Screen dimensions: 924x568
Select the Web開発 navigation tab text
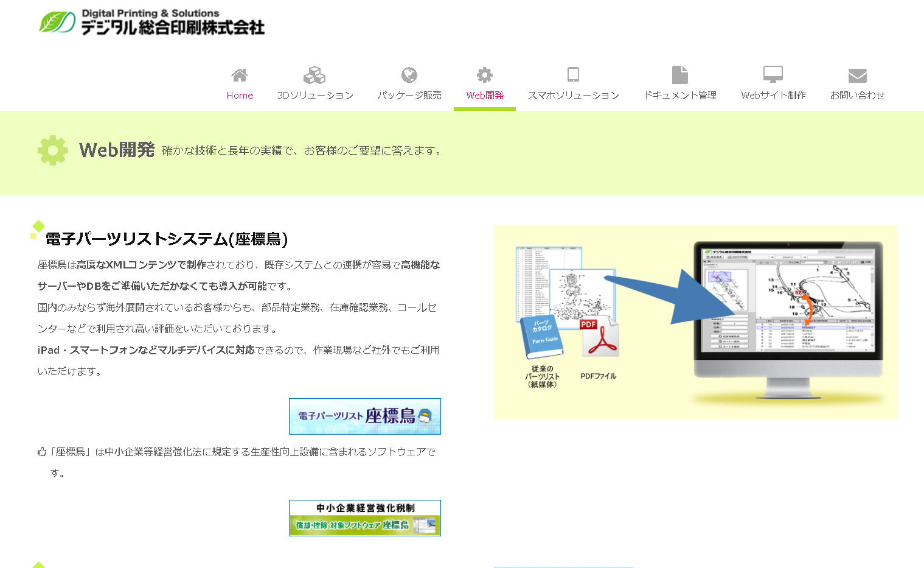pos(485,96)
